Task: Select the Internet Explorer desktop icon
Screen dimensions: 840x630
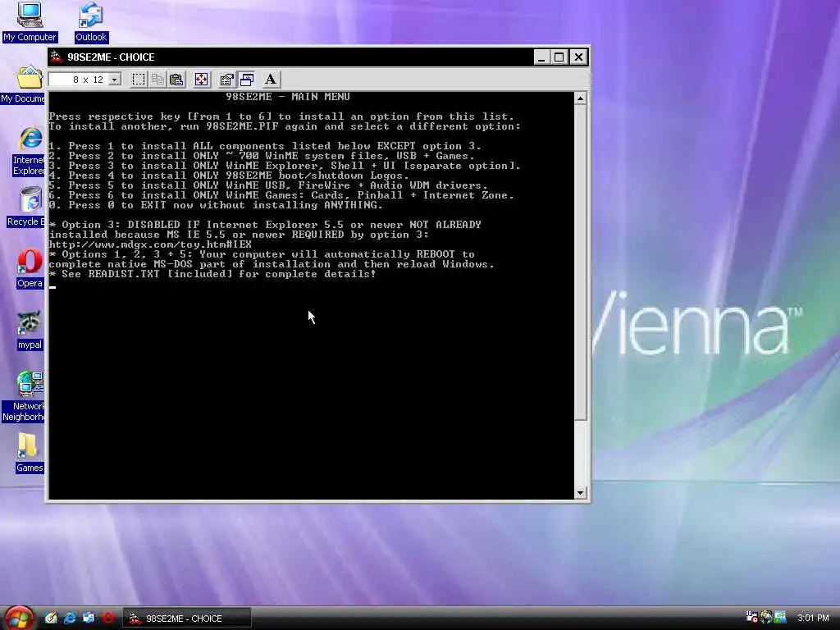Action: click(30, 152)
